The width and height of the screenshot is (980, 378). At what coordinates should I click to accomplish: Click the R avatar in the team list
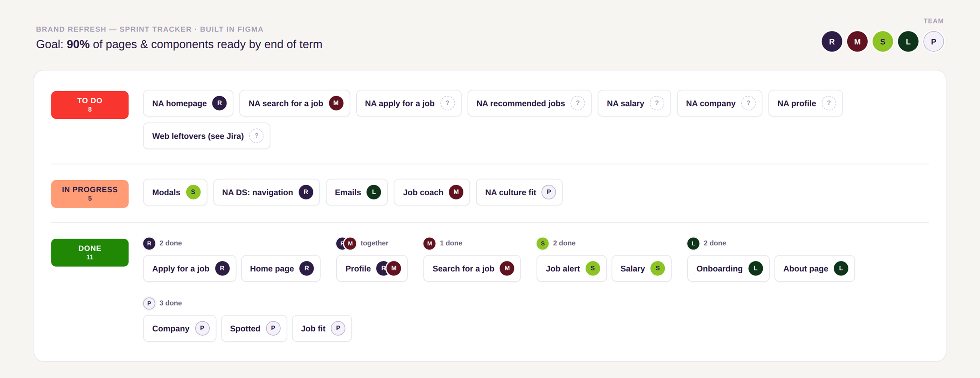click(832, 42)
